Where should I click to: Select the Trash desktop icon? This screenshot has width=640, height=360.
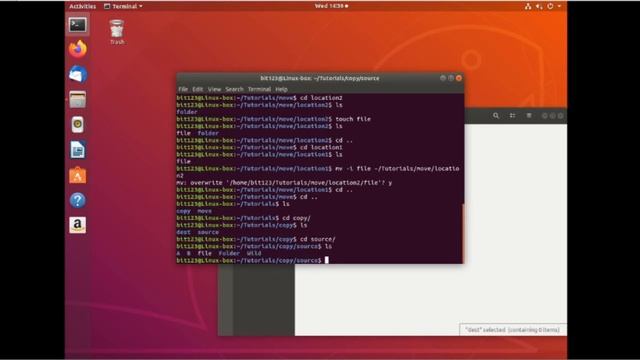(117, 32)
